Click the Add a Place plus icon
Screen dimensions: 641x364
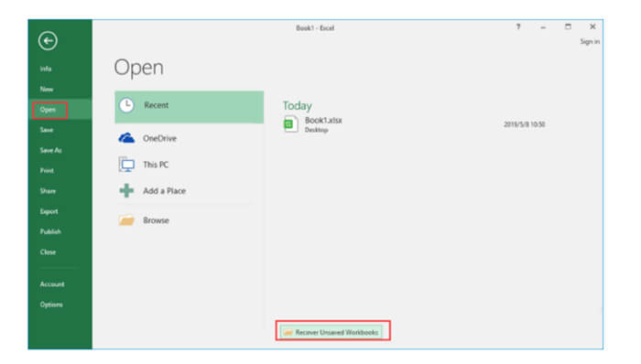click(126, 190)
